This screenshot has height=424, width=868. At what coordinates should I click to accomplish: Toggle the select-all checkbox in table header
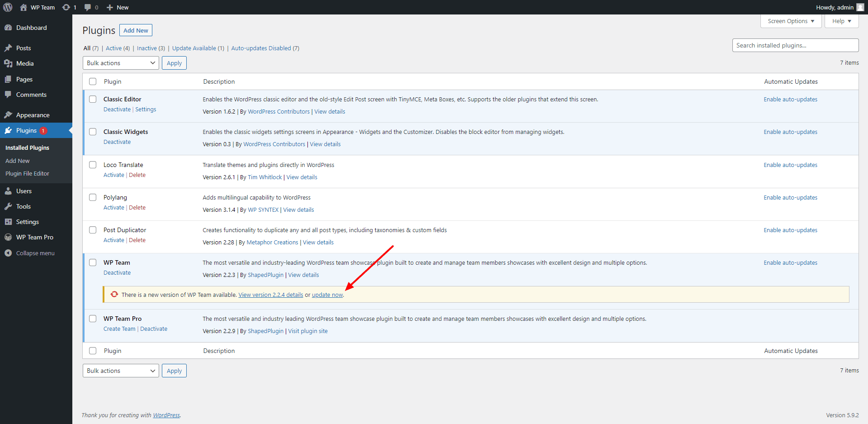[x=93, y=81]
